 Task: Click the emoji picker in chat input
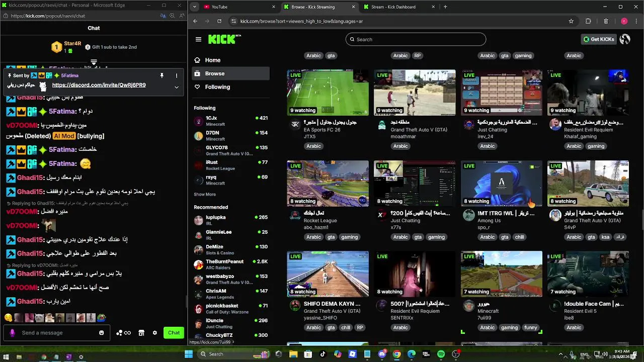pyautogui.click(x=102, y=333)
